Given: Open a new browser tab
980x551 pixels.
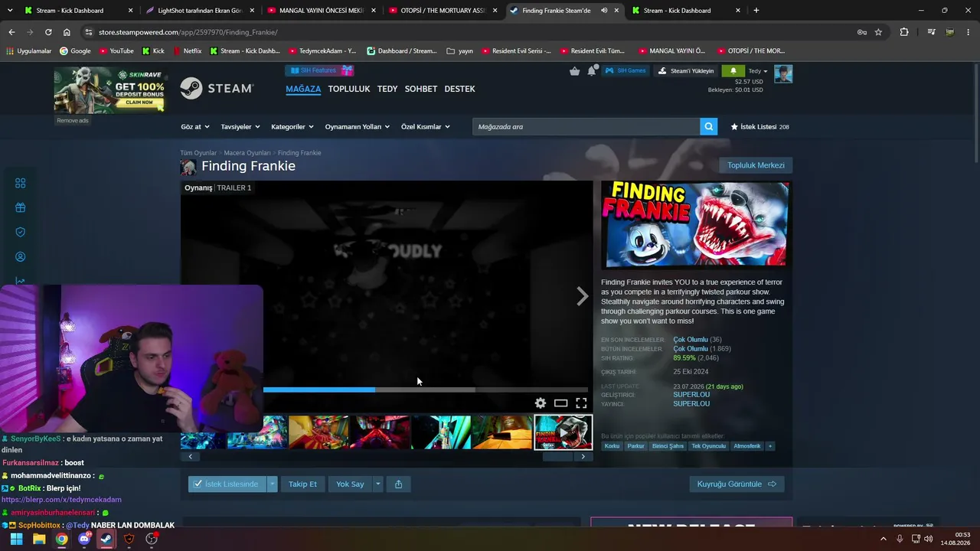Looking at the screenshot, I should 756,11.
